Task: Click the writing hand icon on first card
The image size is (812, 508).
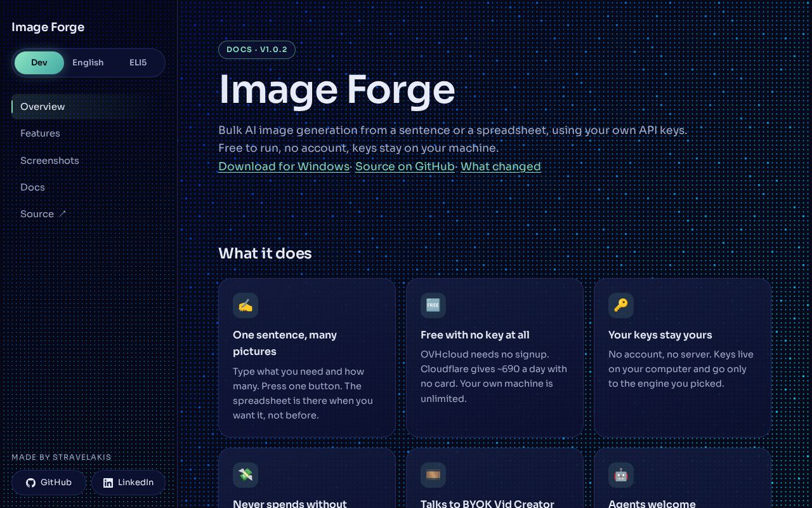Action: (x=246, y=305)
